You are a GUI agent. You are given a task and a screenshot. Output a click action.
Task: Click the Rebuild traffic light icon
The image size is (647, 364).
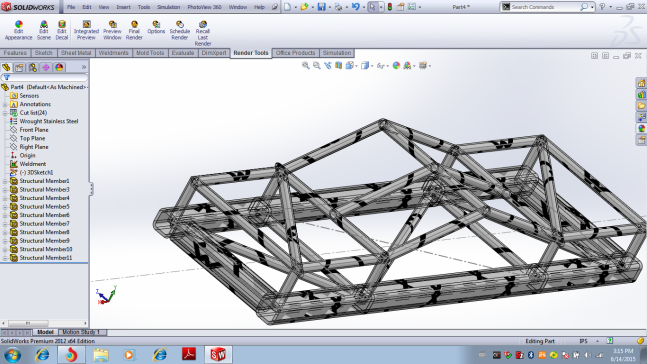click(390, 7)
